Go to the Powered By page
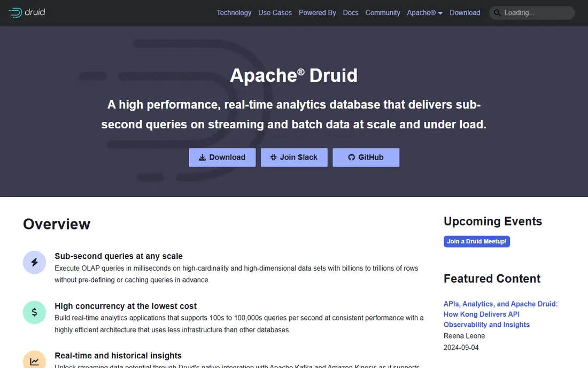588x368 pixels. (x=317, y=13)
